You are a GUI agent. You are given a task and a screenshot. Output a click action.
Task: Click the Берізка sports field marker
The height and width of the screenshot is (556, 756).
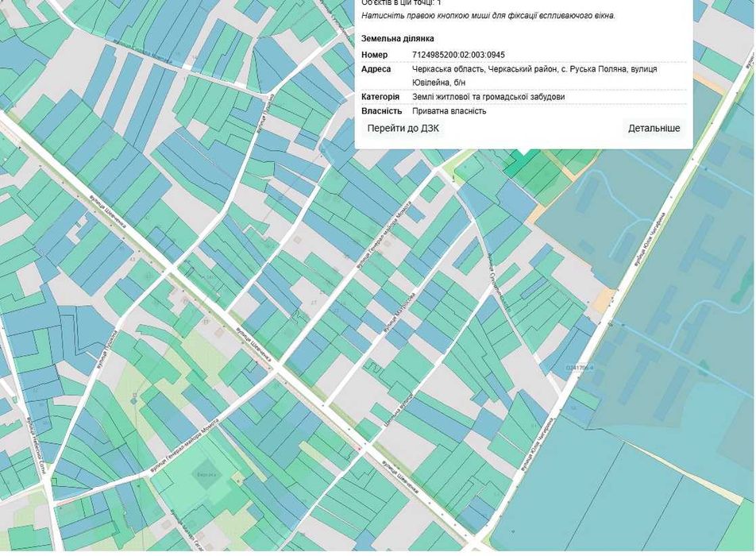point(206,474)
